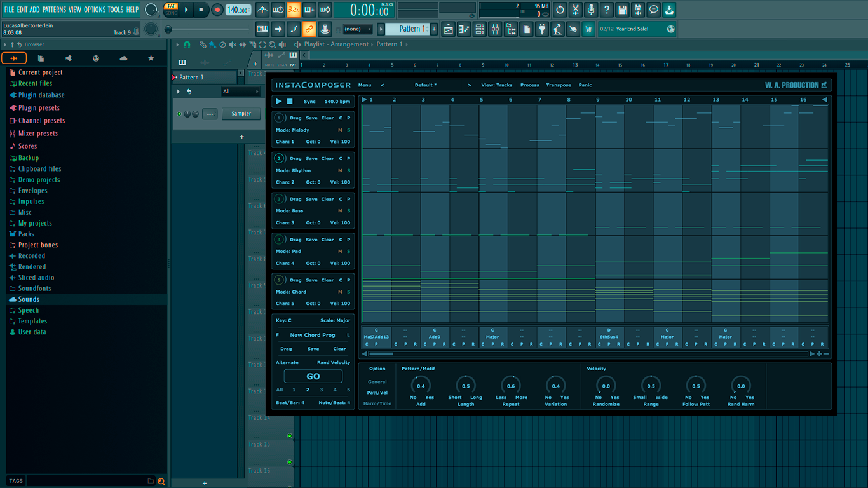This screenshot has height=488, width=868.
Task: Click the question mark help icon
Action: [607, 10]
